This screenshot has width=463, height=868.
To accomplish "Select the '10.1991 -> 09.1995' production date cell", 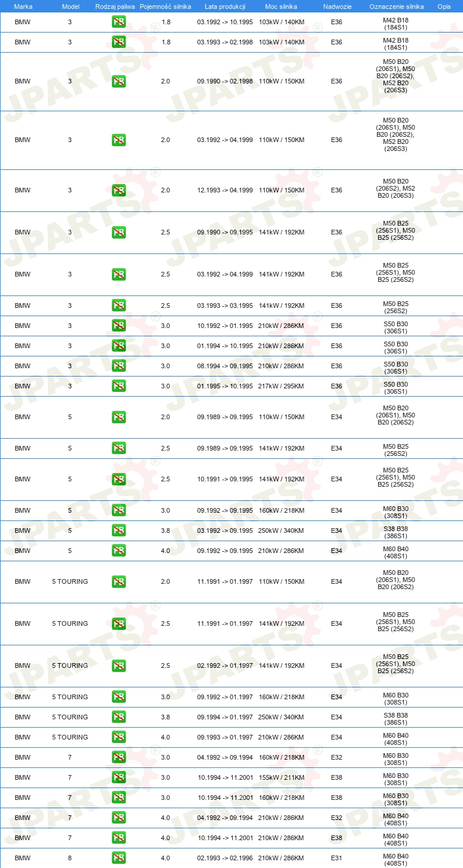I will 225,480.
